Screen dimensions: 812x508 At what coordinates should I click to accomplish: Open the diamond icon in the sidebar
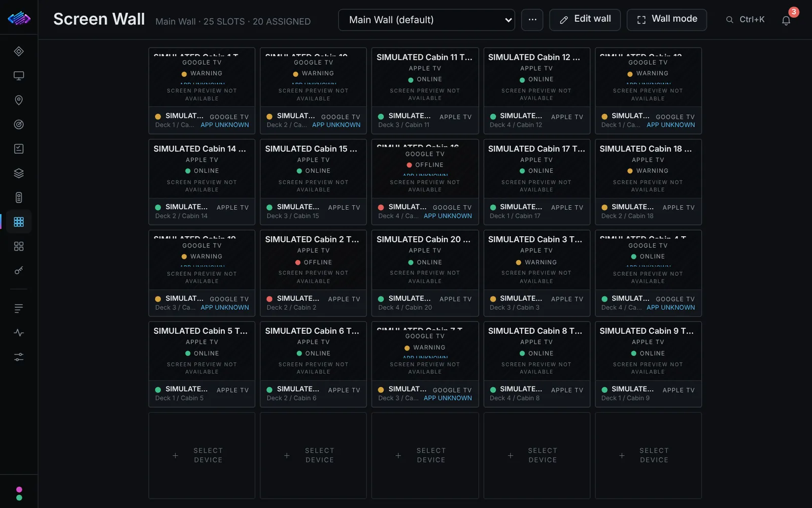[19, 51]
